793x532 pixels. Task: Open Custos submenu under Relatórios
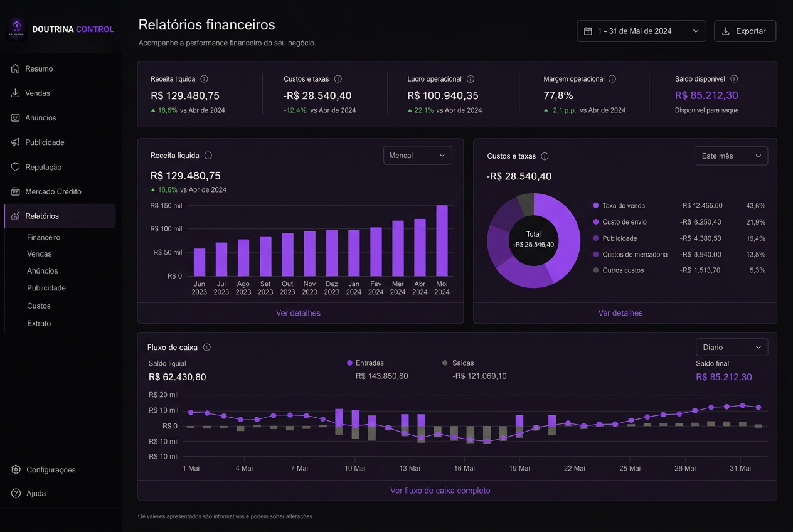pyautogui.click(x=39, y=306)
